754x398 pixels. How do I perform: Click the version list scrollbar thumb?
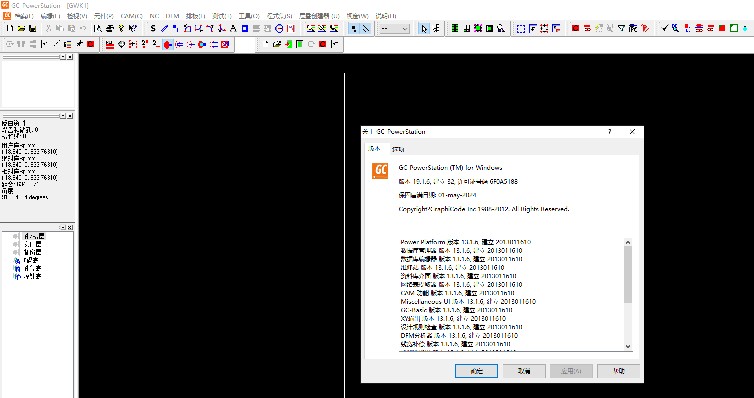click(628, 275)
